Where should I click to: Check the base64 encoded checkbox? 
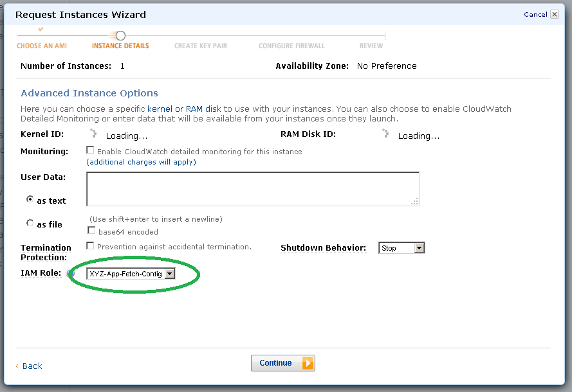coord(91,231)
